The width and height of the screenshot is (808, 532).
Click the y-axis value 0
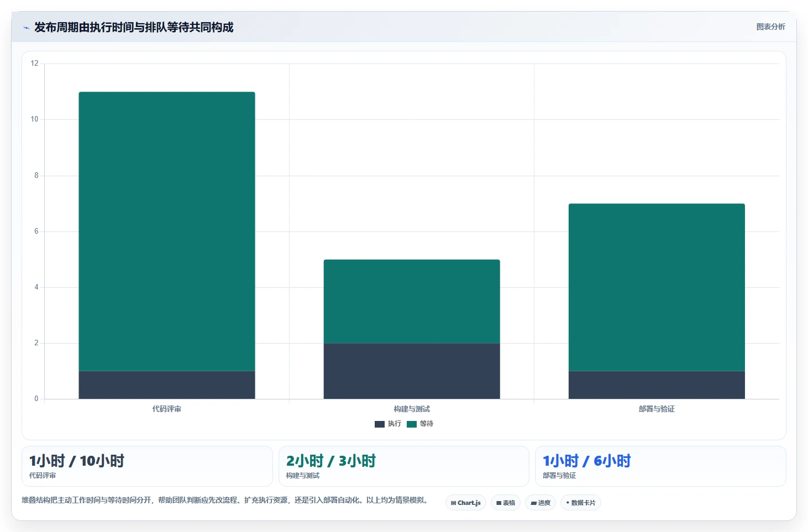36,399
